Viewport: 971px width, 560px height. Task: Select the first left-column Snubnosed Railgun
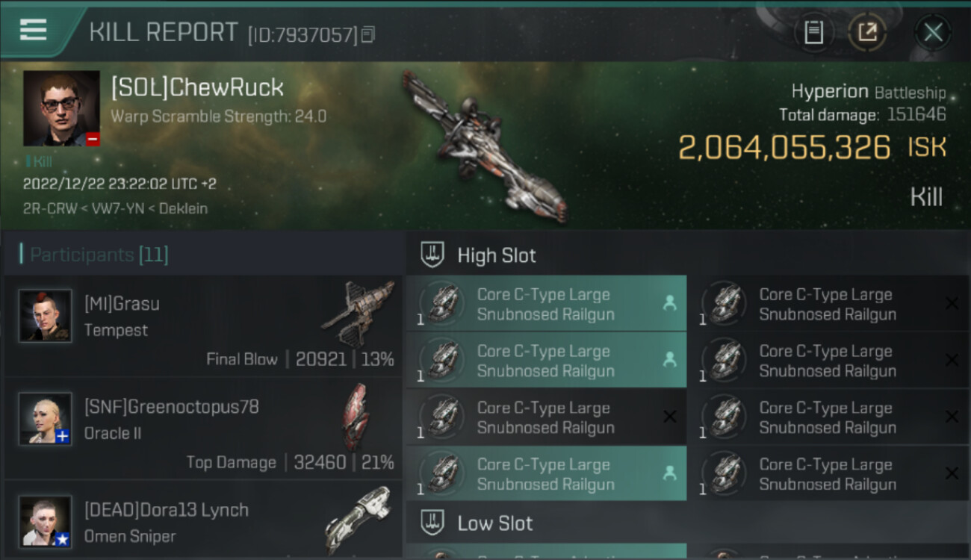[x=547, y=304]
